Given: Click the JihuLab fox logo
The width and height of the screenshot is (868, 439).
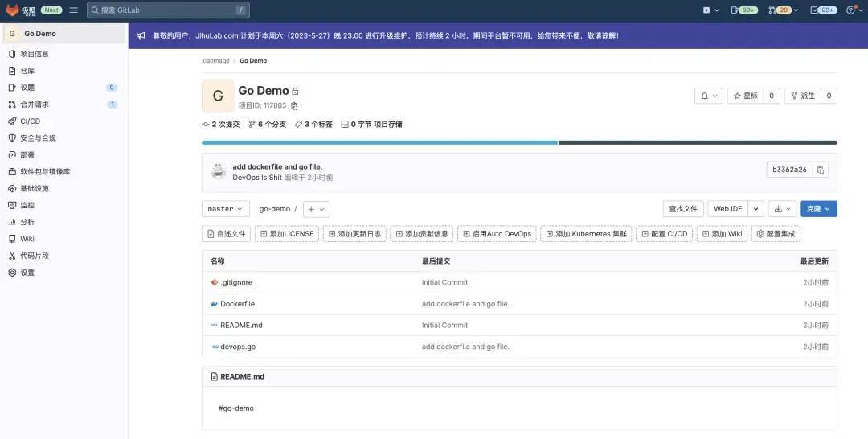Looking at the screenshot, I should 13,10.
